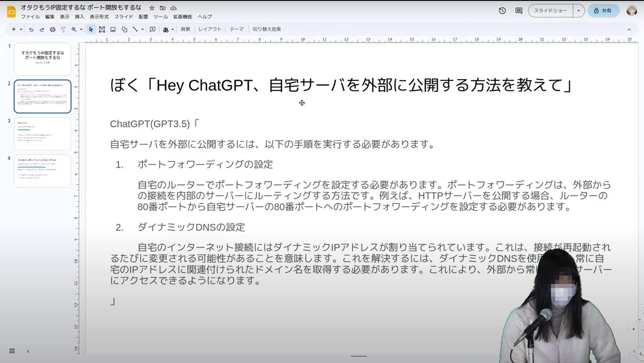This screenshot has height=363, width=644.
Task: Switch to grid view icon
Action: pos(12,351)
